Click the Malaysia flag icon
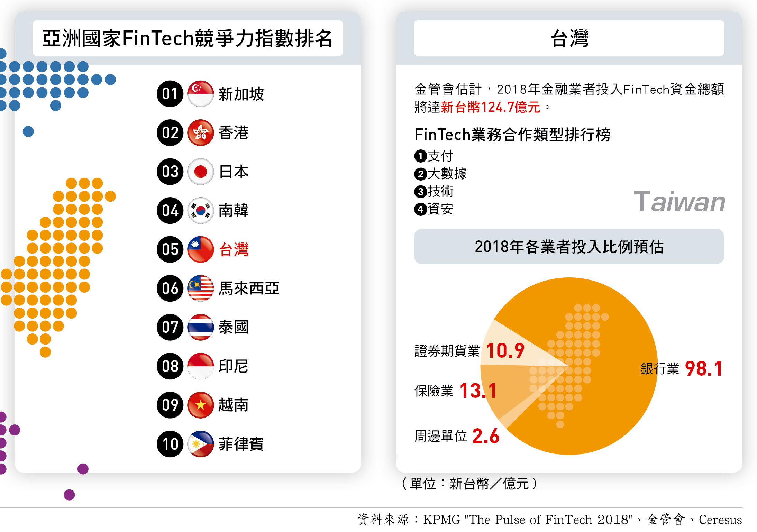757x532 pixels. click(200, 288)
